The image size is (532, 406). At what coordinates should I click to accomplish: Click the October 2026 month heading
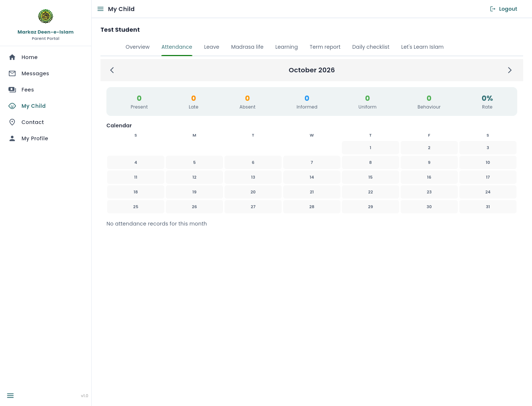coord(312,70)
